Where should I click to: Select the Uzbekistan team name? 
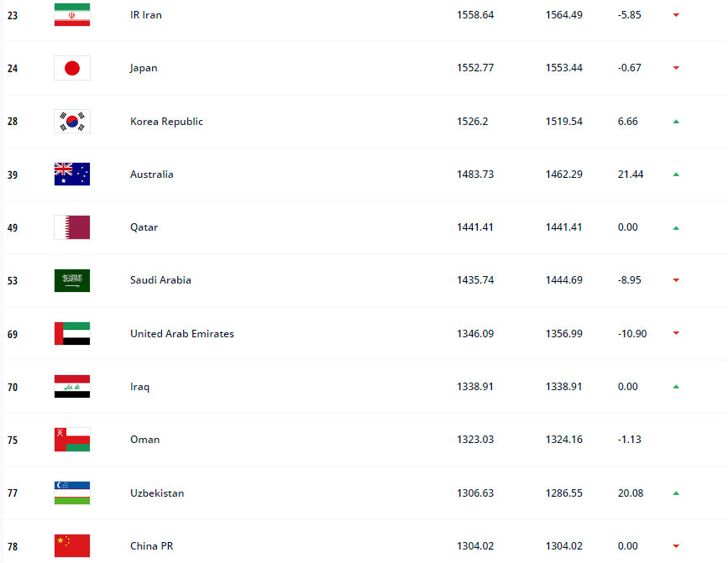[157, 493]
